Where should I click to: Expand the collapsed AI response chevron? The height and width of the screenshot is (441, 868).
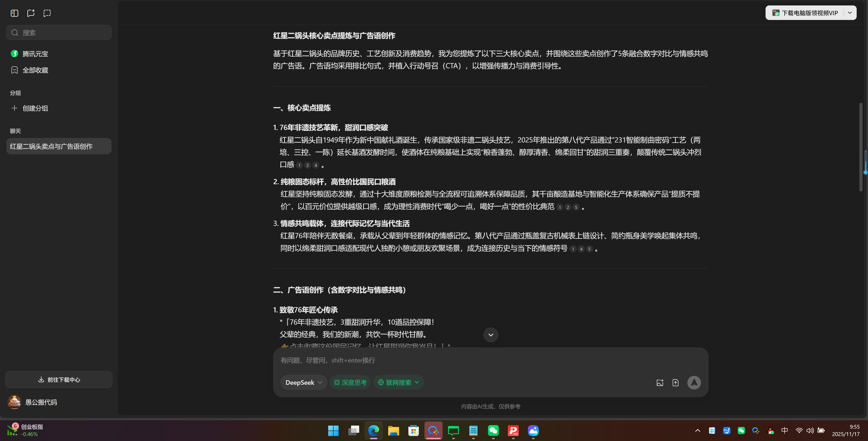(491, 335)
